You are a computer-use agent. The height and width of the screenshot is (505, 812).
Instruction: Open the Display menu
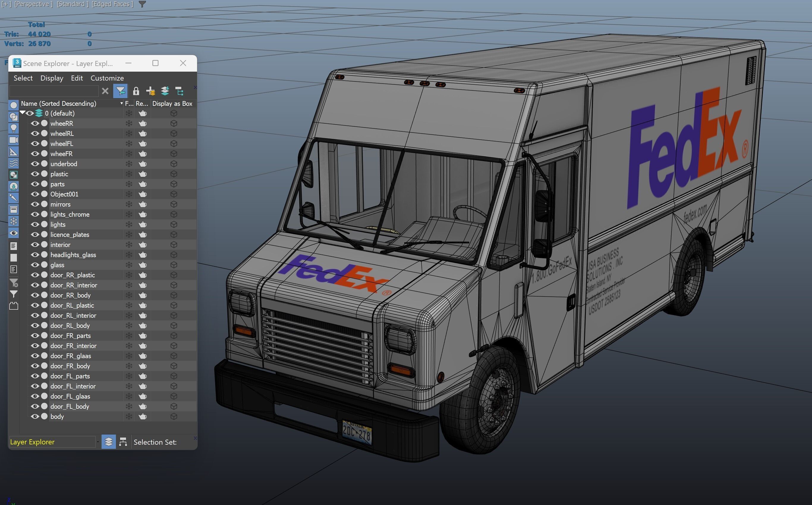click(52, 78)
